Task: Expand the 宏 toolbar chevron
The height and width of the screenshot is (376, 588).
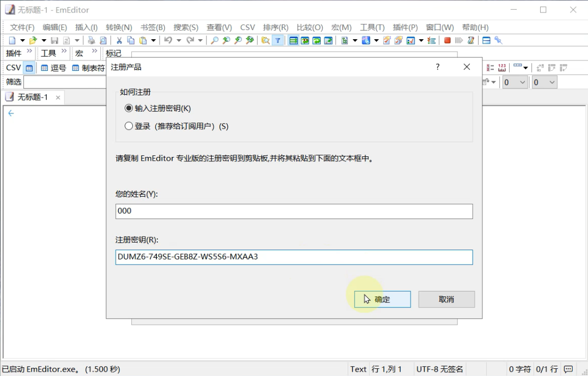Action: [x=95, y=51]
